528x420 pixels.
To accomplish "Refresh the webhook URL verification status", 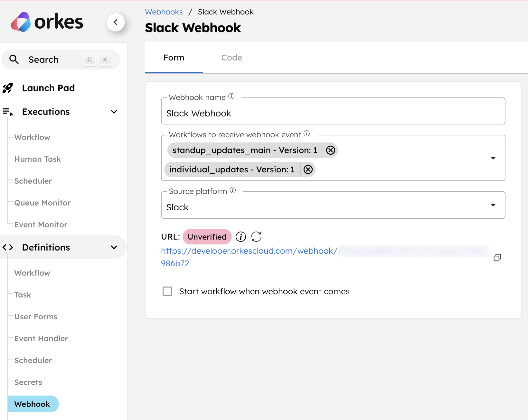I will (x=256, y=237).
